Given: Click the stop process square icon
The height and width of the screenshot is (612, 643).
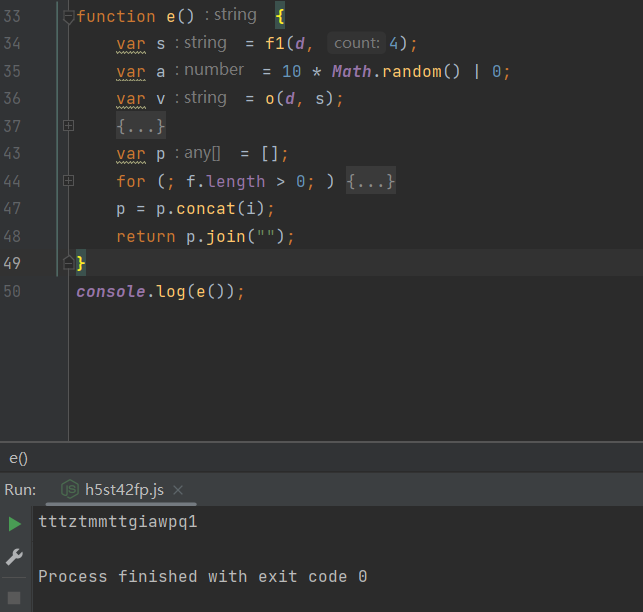Looking at the screenshot, I should (x=14, y=598).
